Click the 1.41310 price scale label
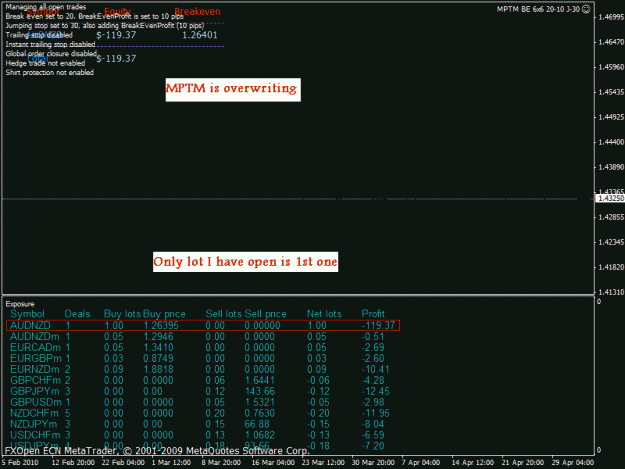The height and width of the screenshot is (469, 625). coord(611,292)
